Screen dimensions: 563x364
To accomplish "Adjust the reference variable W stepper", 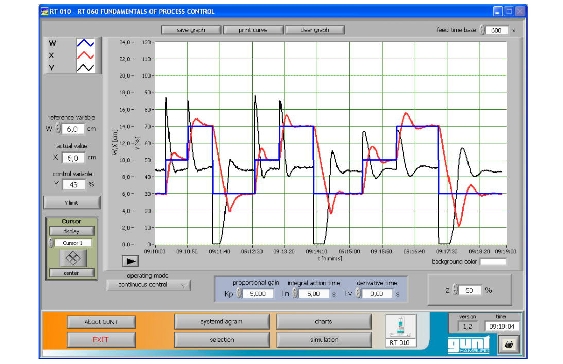I will click(x=58, y=128).
